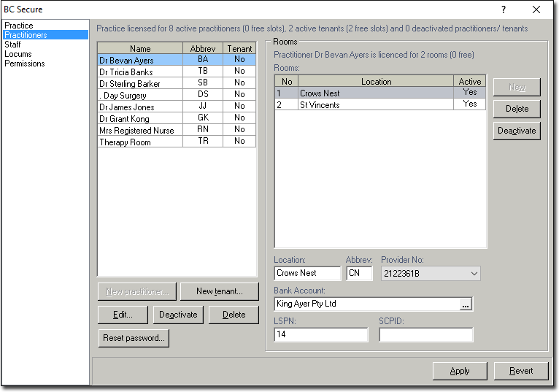Select Practice in the left menu
This screenshot has height=392, width=559.
click(19, 26)
